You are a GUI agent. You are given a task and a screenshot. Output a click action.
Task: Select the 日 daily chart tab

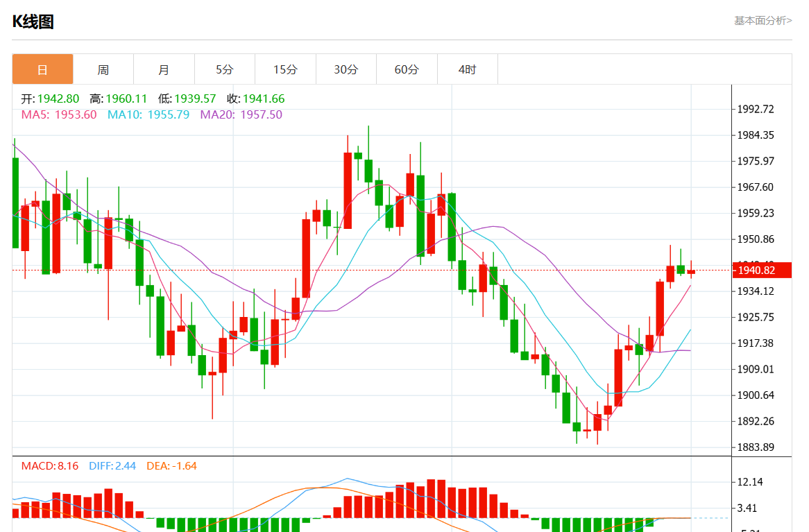pyautogui.click(x=43, y=69)
